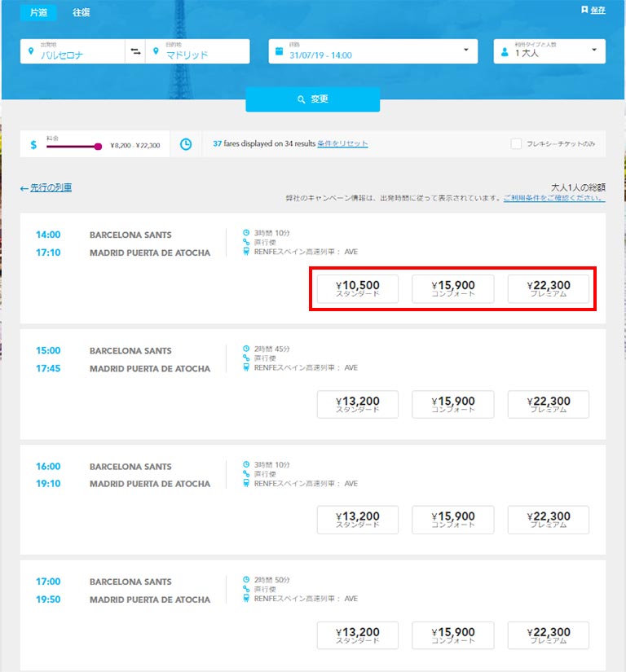Click the price range slider handle
Image resolution: width=626 pixels, height=672 pixels.
pos(98,147)
